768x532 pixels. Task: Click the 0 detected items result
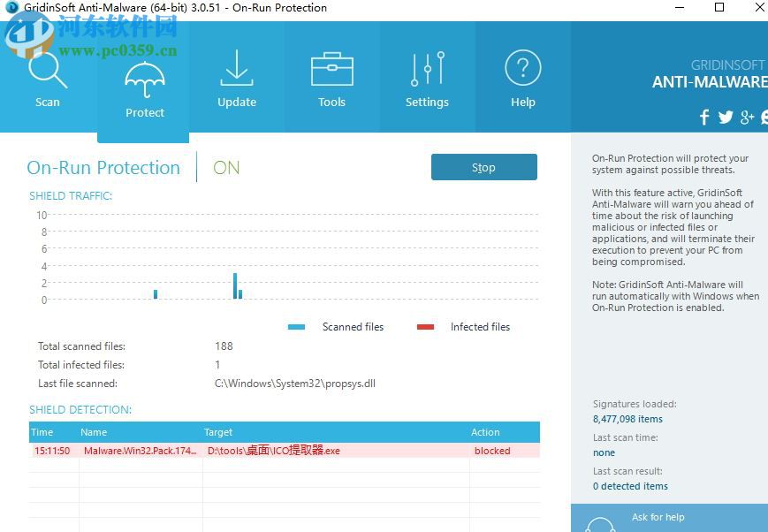tap(630, 485)
